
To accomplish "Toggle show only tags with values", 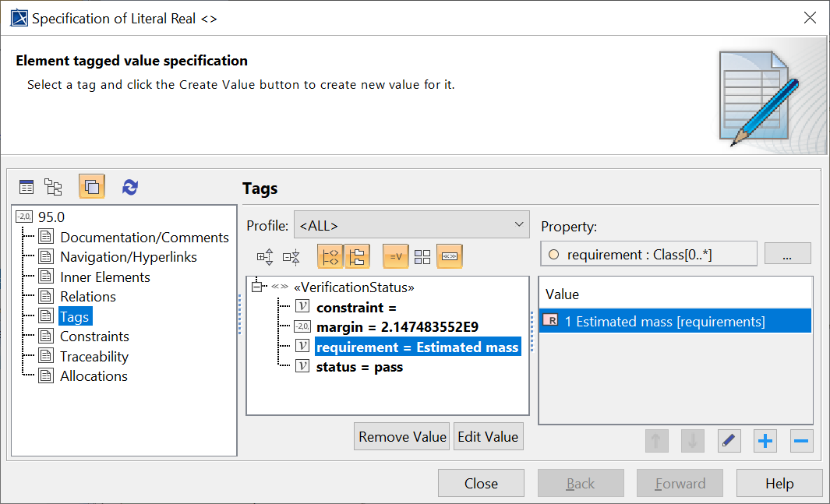I will [395, 256].
